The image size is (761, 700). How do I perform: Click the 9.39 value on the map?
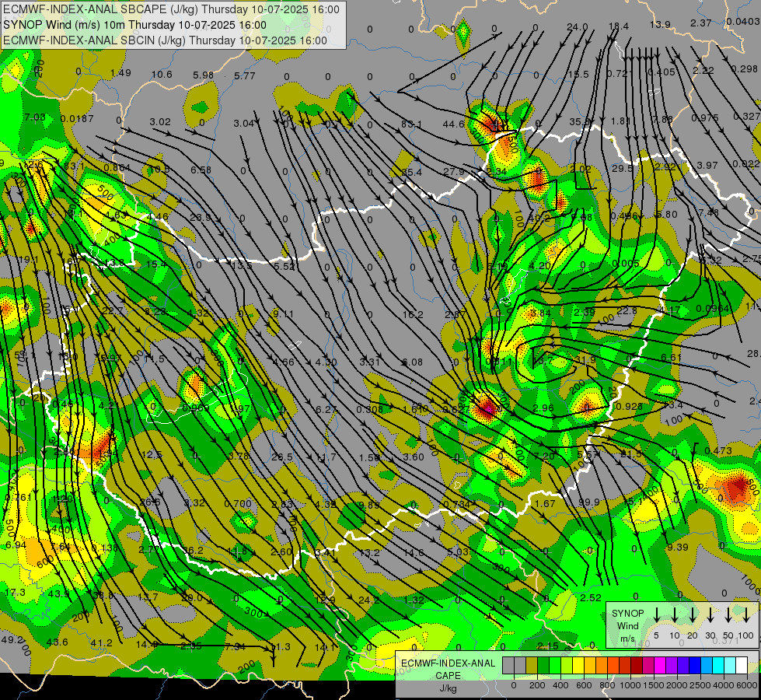[678, 548]
